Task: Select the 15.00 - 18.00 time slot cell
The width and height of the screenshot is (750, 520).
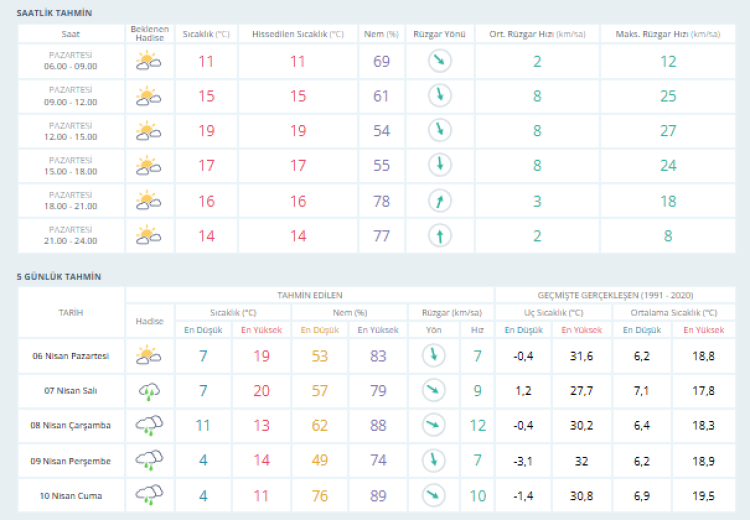Action: (x=71, y=166)
